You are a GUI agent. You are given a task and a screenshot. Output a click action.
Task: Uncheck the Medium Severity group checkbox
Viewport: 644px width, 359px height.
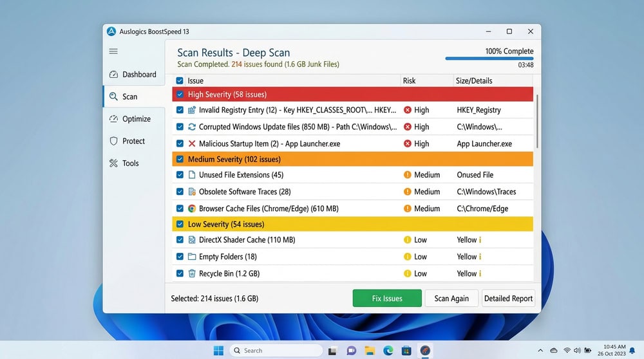click(x=180, y=159)
